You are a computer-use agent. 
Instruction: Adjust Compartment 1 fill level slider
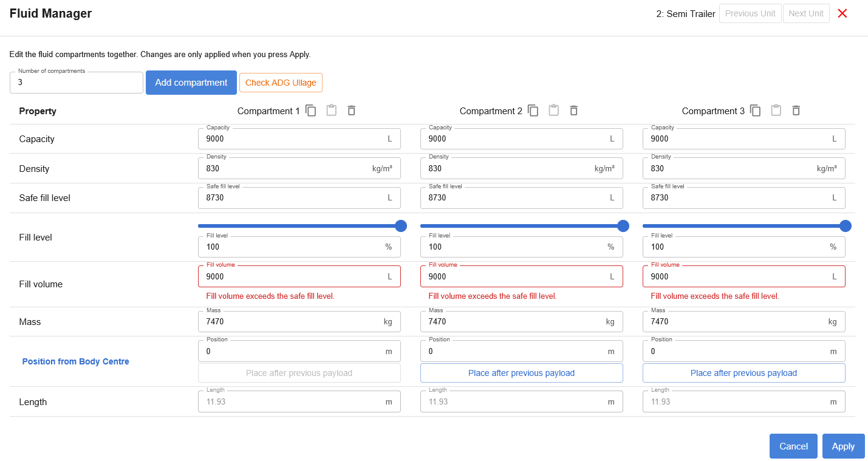[x=401, y=226]
